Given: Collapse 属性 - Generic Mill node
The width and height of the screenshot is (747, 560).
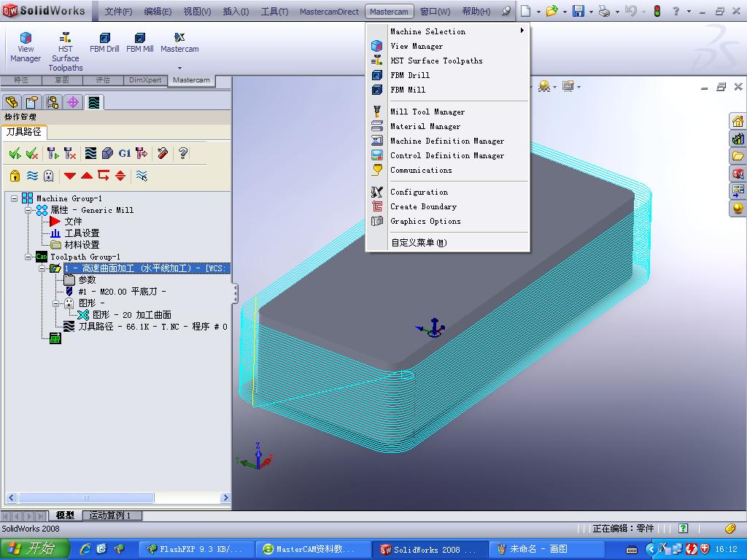Looking at the screenshot, I should pyautogui.click(x=28, y=210).
